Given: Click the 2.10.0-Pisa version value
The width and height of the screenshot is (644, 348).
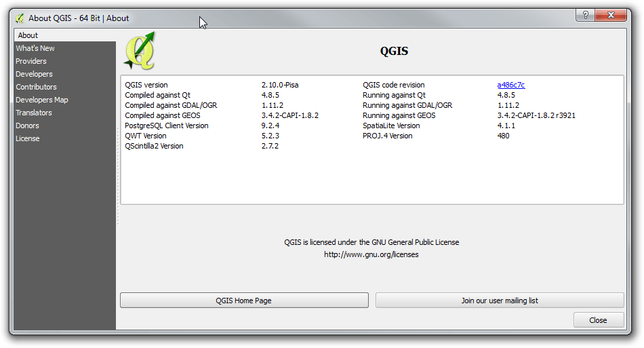Looking at the screenshot, I should coord(280,85).
